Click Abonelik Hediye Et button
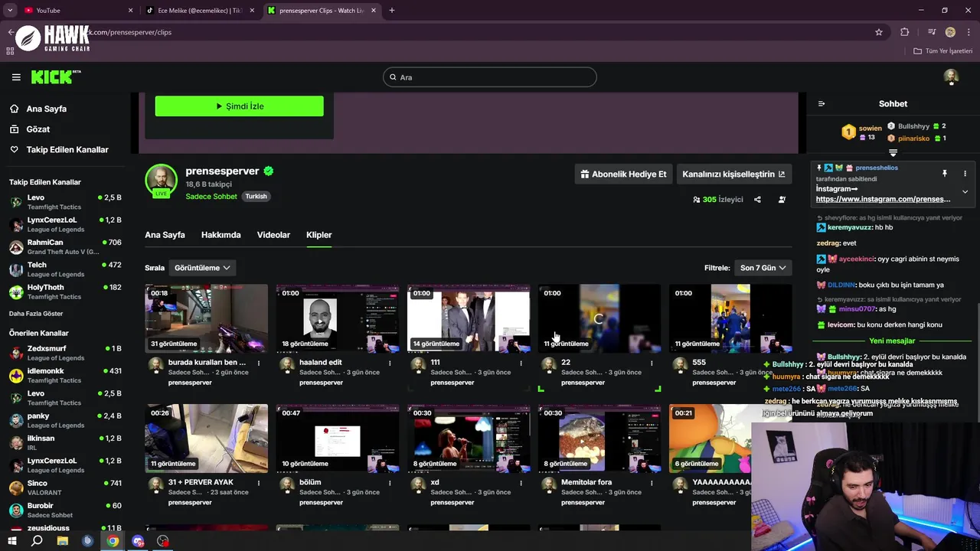The width and height of the screenshot is (980, 551). pos(623,174)
